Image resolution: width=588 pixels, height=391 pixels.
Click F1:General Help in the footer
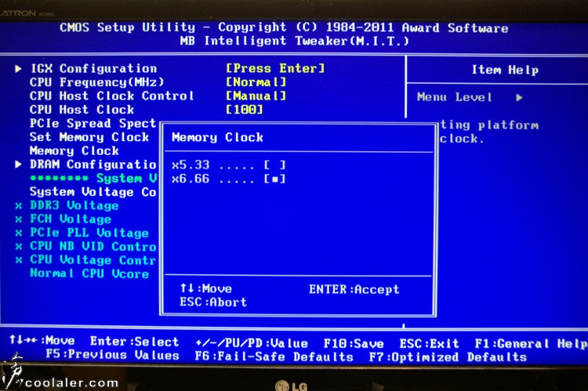click(x=531, y=343)
